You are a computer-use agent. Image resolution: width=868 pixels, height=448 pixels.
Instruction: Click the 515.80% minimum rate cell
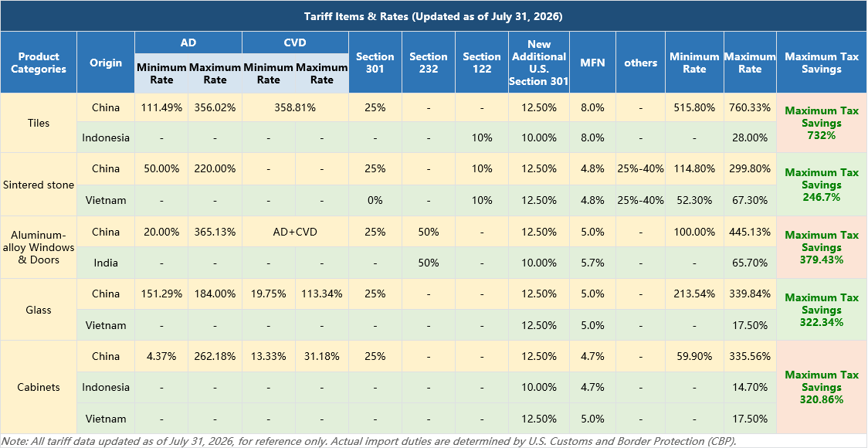[x=694, y=107]
